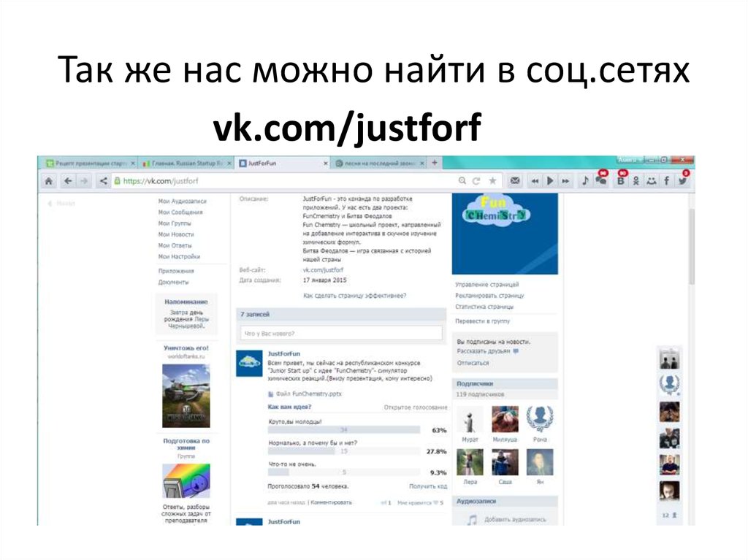The width and height of the screenshot is (748, 560).
Task: Open Facebook via the toolbar f icon
Action: click(667, 179)
